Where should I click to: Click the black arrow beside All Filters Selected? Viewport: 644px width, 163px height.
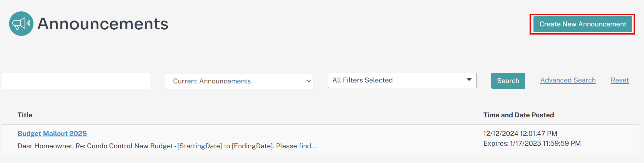click(x=469, y=80)
